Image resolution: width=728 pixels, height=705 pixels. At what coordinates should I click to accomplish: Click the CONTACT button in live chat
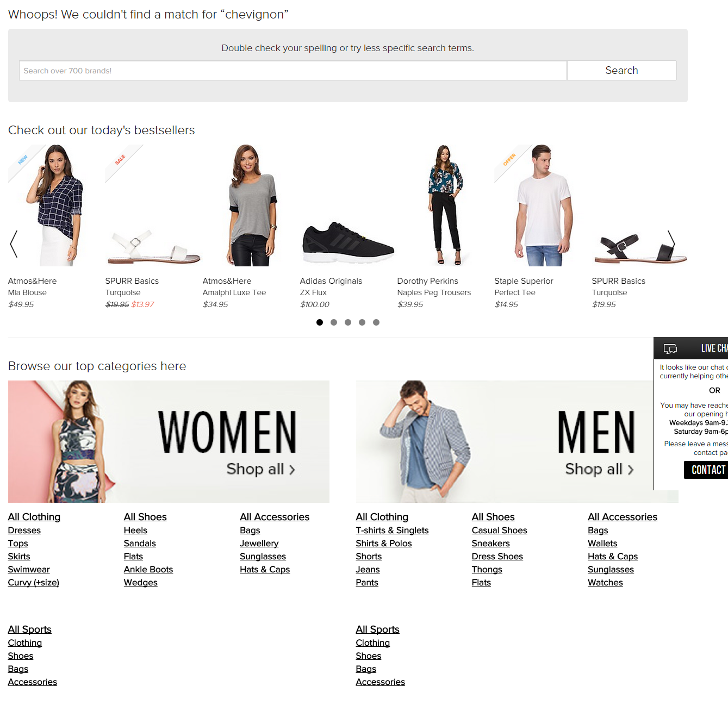coord(706,470)
